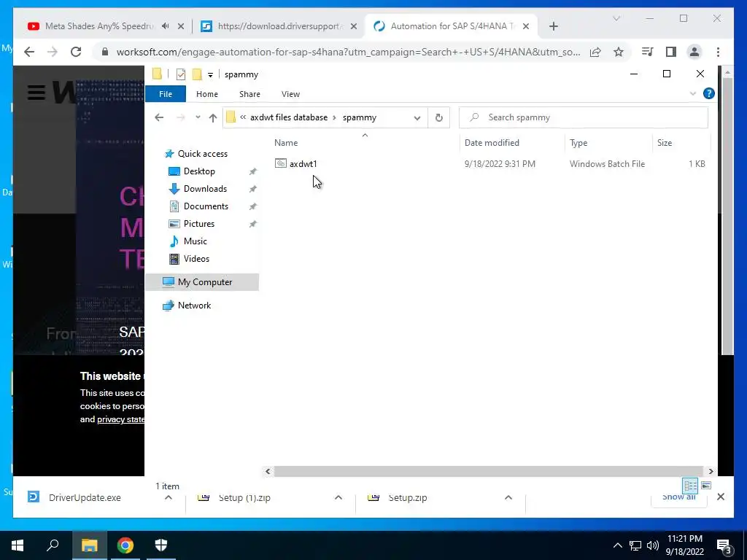This screenshot has width=747, height=560.
Task: Switch to details view layout icon
Action: click(690, 486)
